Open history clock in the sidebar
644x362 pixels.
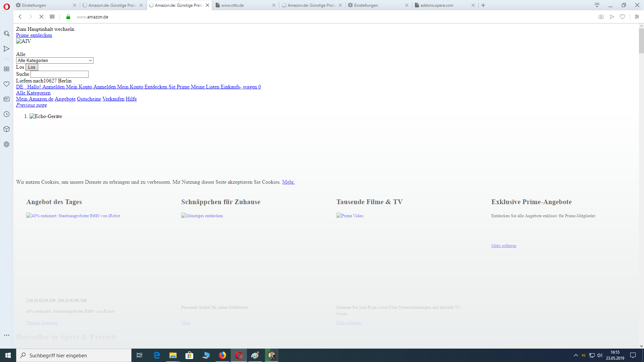tap(6, 114)
